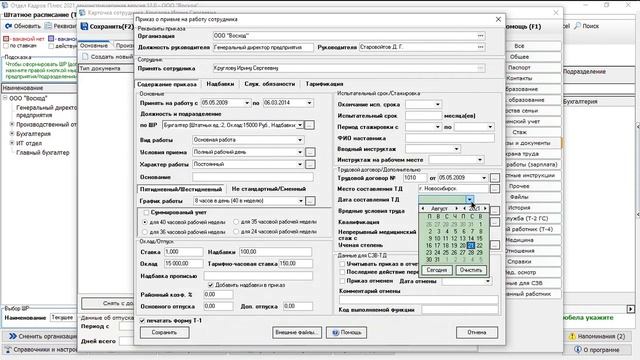The image size is (640, 360).
Task: Switch to Тарификация tab
Action: pos(324,84)
